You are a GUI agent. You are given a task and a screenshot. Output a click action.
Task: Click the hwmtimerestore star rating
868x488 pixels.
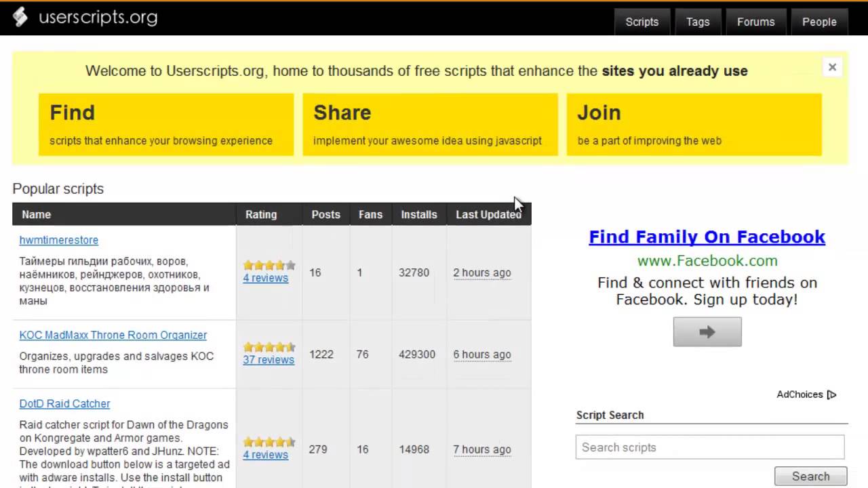[269, 265]
